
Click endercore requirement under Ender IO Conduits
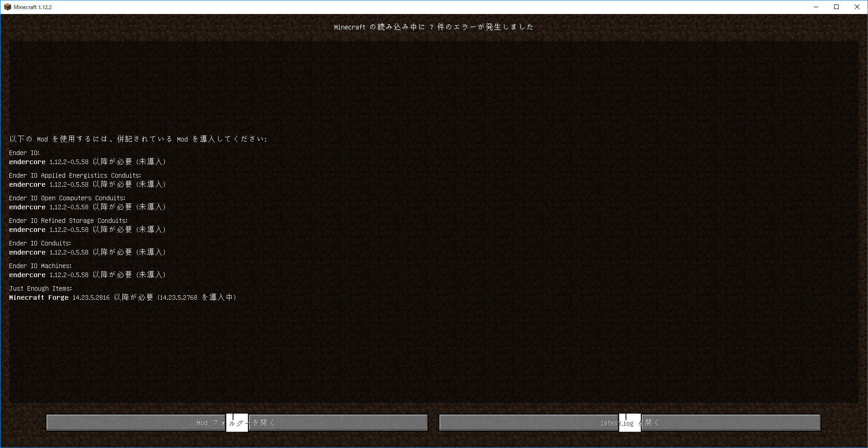88,252
